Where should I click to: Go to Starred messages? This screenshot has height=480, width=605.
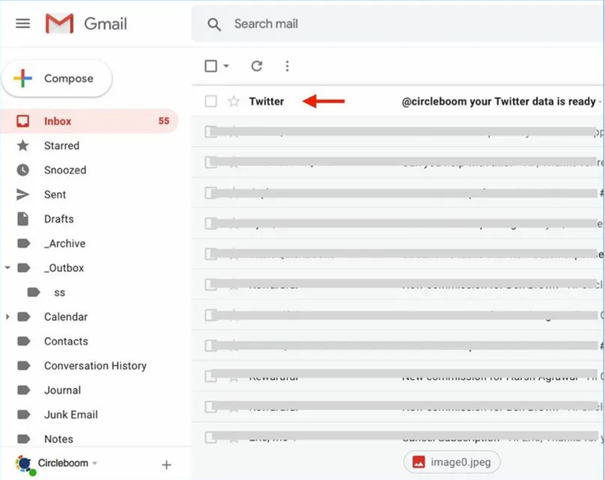pyautogui.click(x=62, y=145)
